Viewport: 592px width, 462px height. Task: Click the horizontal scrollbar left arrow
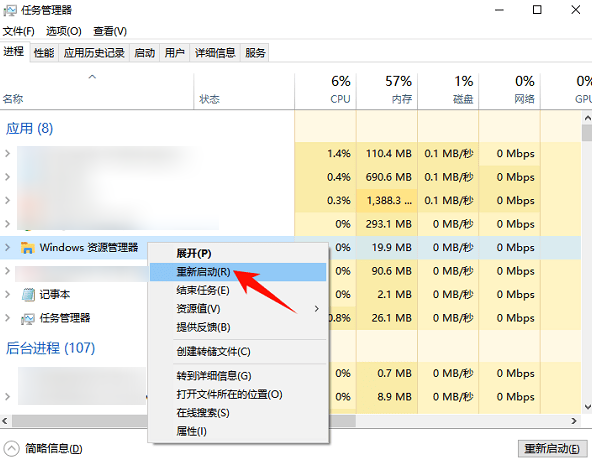point(5,420)
